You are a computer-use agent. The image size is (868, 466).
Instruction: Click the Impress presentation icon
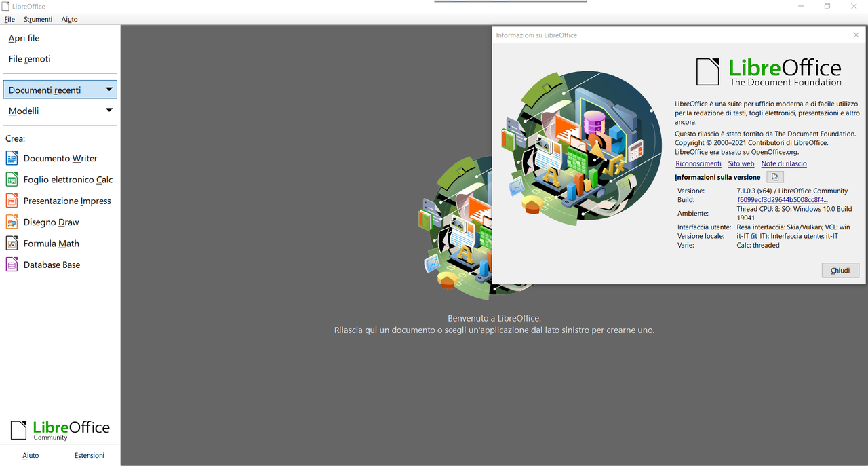click(12, 201)
